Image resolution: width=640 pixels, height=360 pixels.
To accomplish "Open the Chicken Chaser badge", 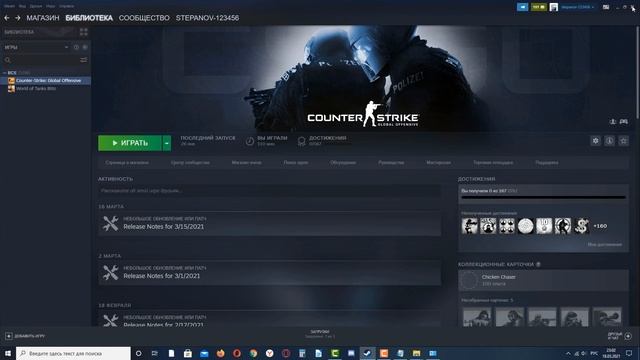I will 543,280.
